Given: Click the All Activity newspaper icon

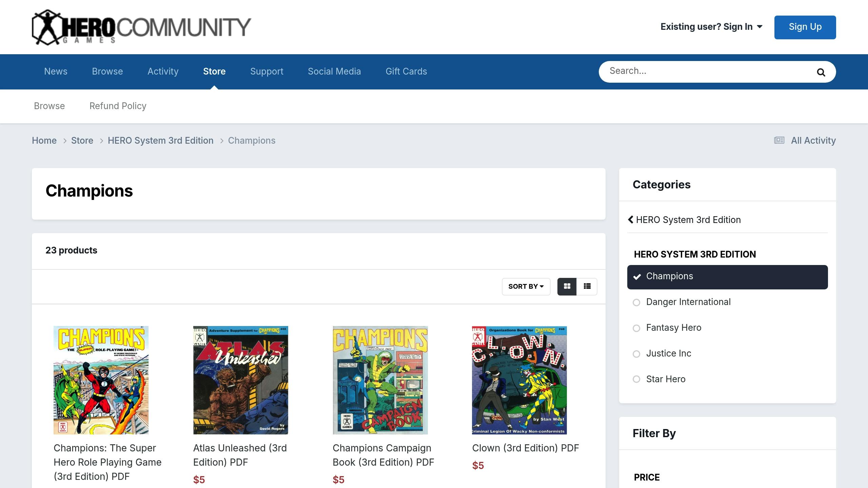Looking at the screenshot, I should click(x=779, y=140).
